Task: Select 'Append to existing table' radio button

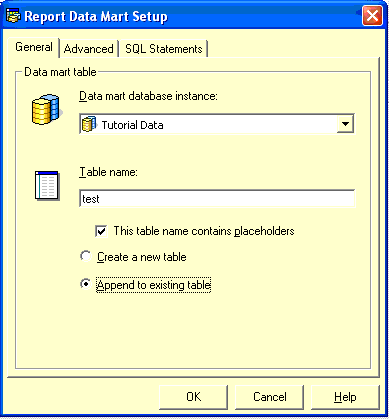Action: pos(86,285)
